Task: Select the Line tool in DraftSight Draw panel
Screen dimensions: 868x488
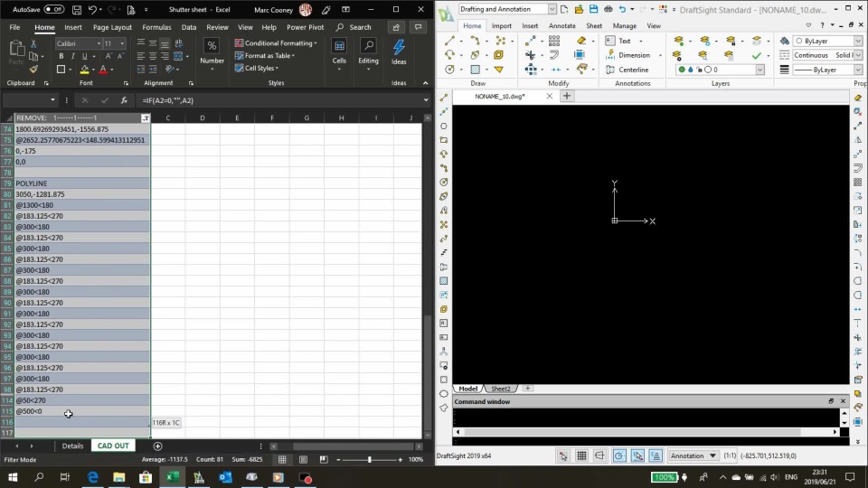Action: tap(449, 41)
